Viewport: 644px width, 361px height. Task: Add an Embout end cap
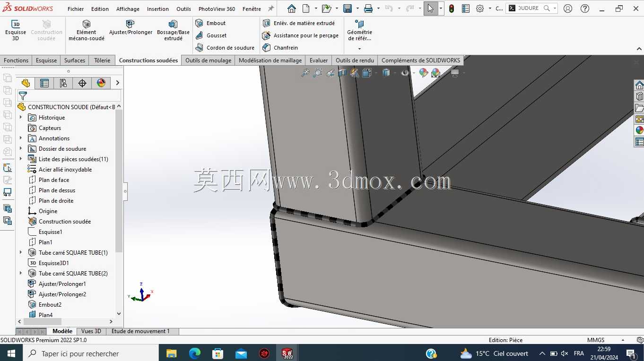click(211, 23)
